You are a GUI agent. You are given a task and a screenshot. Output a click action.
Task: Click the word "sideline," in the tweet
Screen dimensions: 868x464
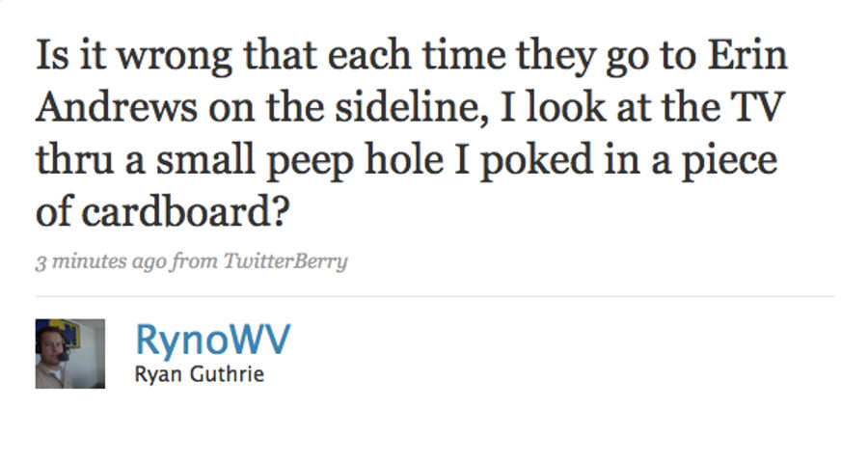click(x=412, y=106)
